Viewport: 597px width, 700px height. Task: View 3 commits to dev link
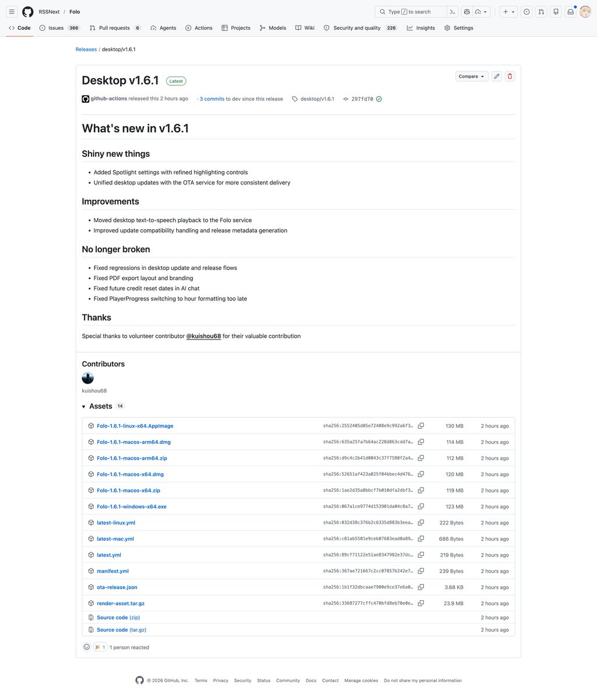[x=212, y=99]
